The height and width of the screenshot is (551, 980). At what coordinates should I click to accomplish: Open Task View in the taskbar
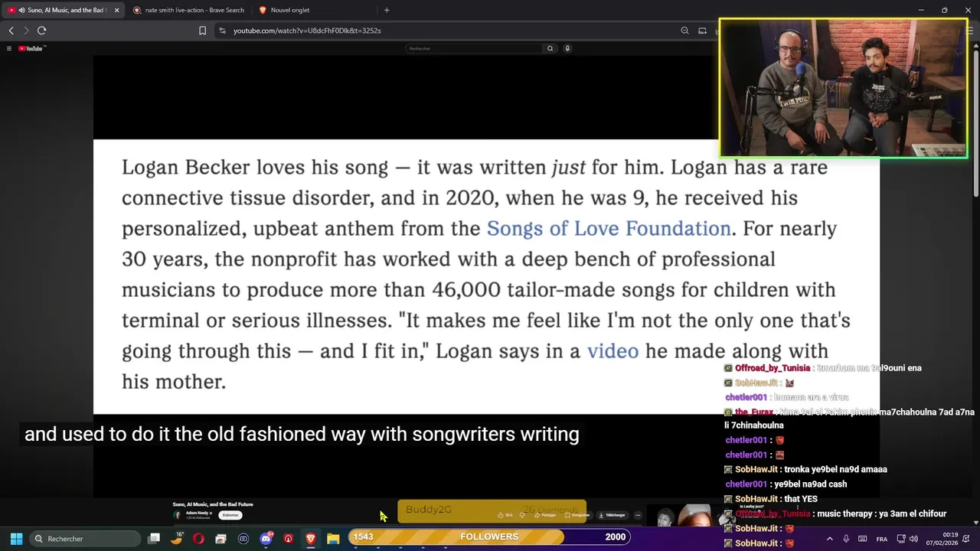(154, 539)
